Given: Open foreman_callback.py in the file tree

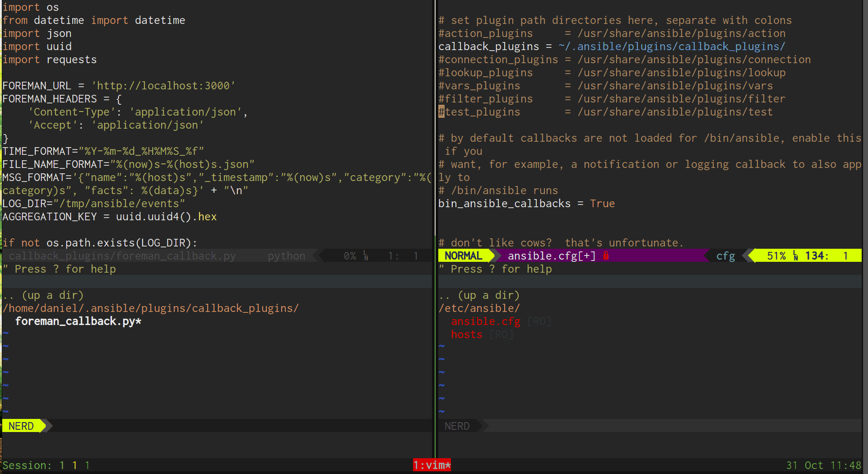Looking at the screenshot, I should (78, 321).
